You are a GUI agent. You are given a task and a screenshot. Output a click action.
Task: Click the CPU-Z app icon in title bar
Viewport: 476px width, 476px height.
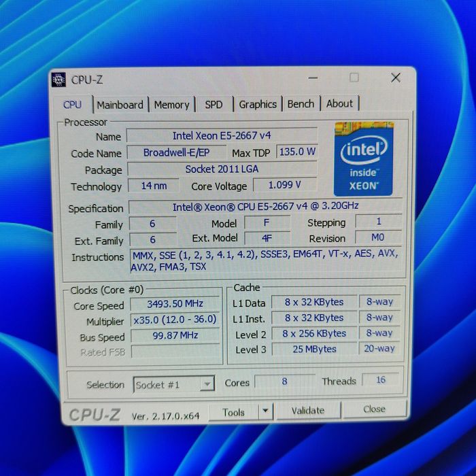click(x=58, y=80)
